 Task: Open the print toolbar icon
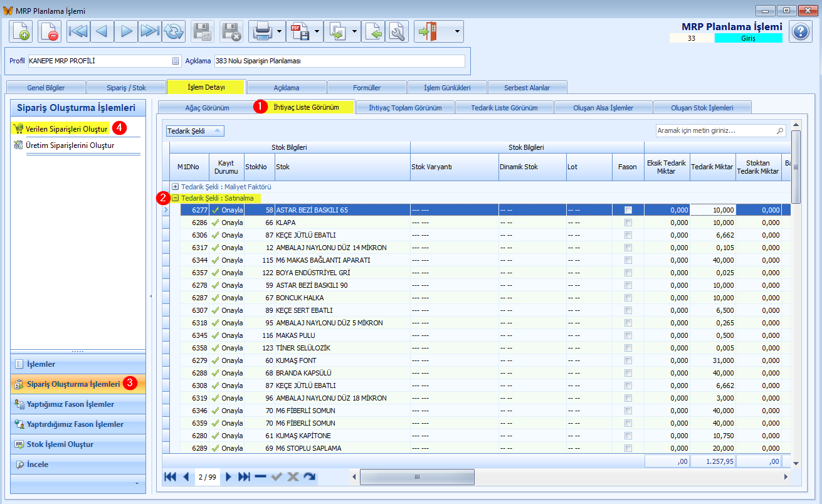click(x=262, y=31)
